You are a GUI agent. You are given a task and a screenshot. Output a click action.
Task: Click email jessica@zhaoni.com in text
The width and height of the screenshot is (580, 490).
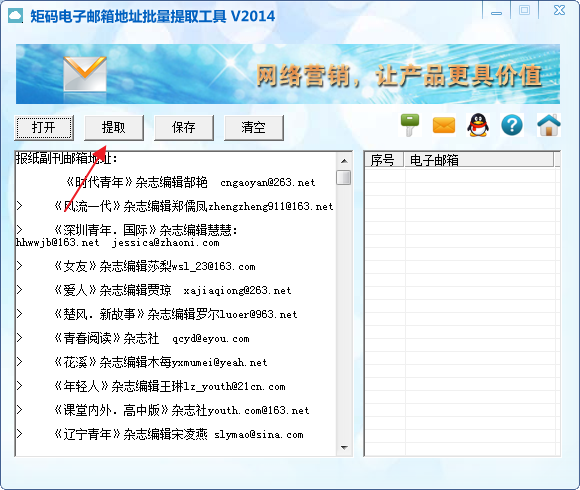point(166,243)
